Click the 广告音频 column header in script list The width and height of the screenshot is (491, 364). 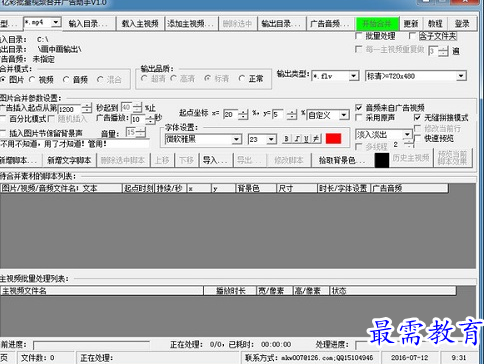(x=410, y=188)
